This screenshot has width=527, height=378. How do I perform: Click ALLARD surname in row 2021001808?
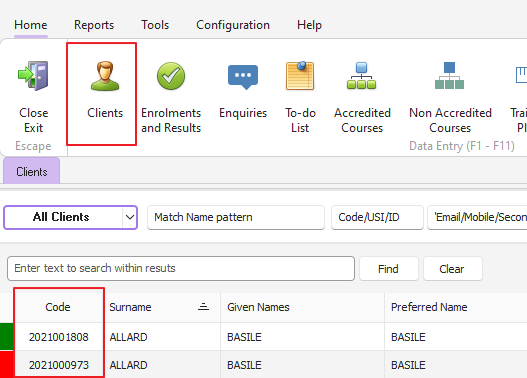click(x=128, y=337)
